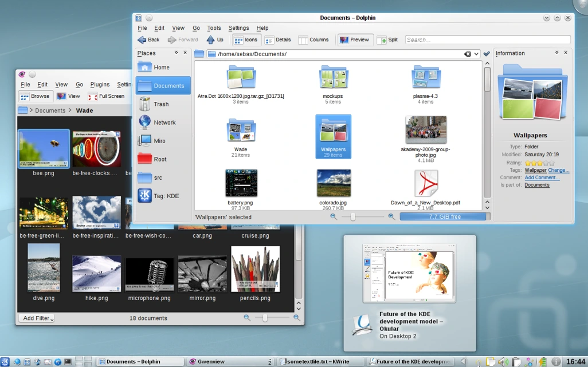Select Documents in Places panel

163,86
